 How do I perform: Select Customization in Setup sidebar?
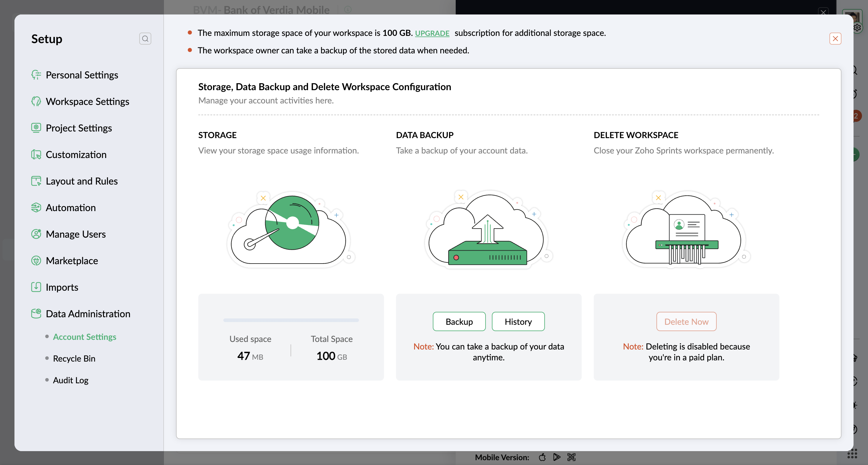(x=76, y=154)
